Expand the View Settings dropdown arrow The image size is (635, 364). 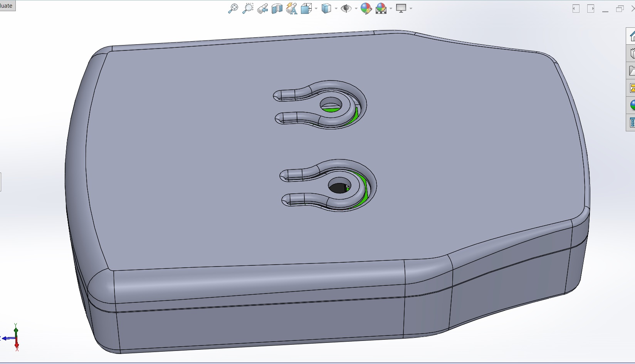click(x=411, y=8)
